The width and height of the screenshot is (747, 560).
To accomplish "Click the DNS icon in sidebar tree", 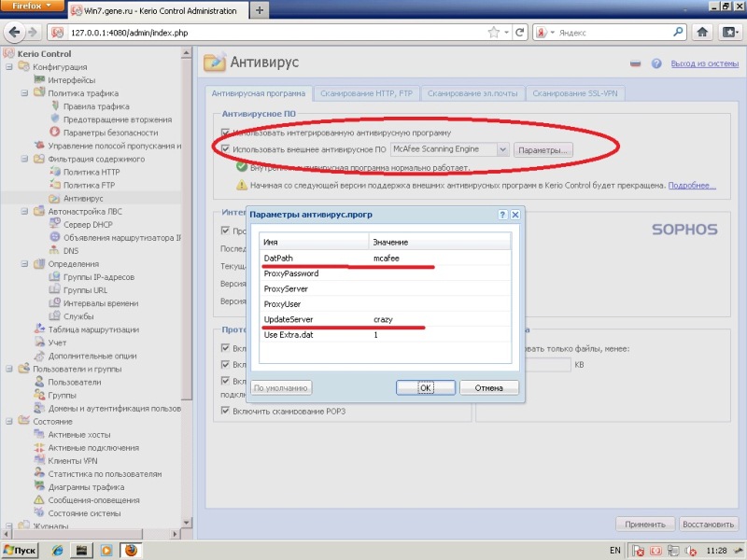I will point(53,251).
